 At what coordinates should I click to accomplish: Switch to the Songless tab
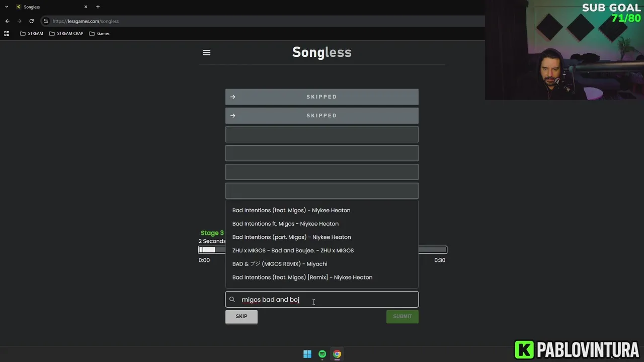click(52, 7)
